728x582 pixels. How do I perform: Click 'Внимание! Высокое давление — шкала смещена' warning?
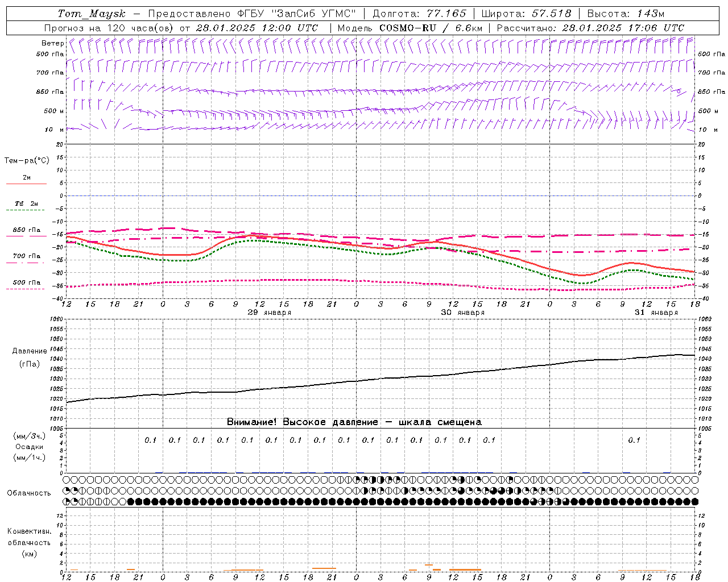[354, 422]
